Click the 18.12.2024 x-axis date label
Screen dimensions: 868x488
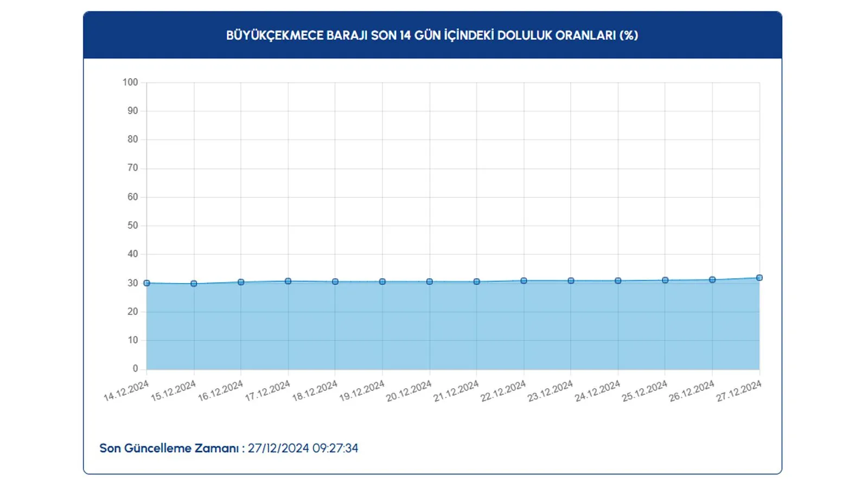tap(315, 391)
